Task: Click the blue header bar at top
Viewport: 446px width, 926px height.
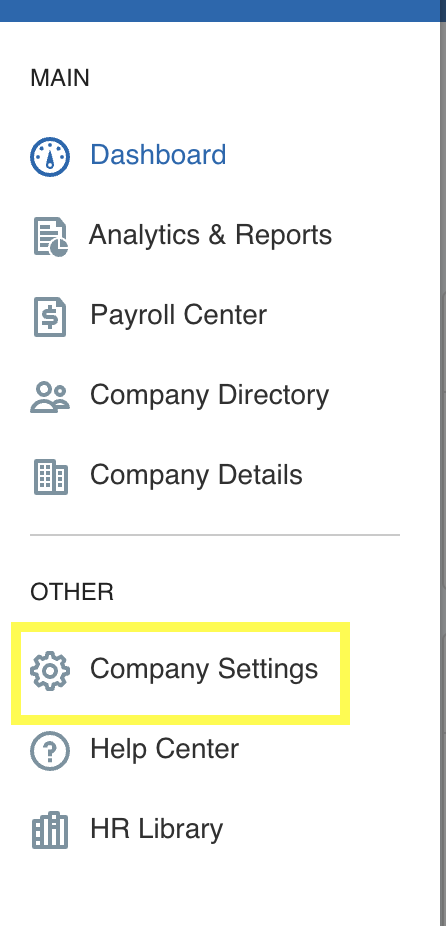Action: (223, 11)
